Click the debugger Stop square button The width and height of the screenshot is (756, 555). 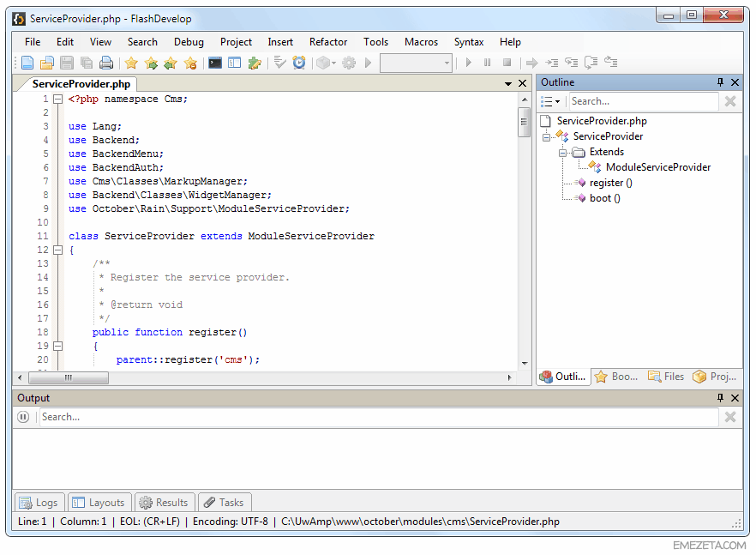coord(507,63)
